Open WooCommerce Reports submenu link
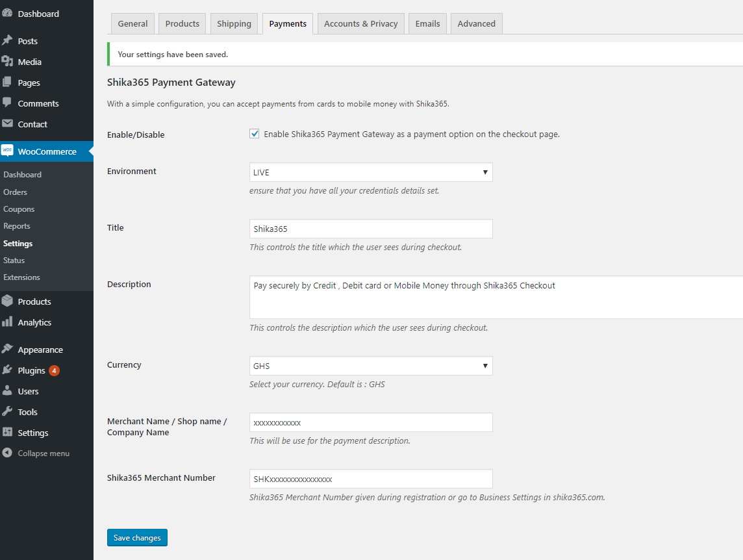743x560 pixels. click(x=17, y=226)
